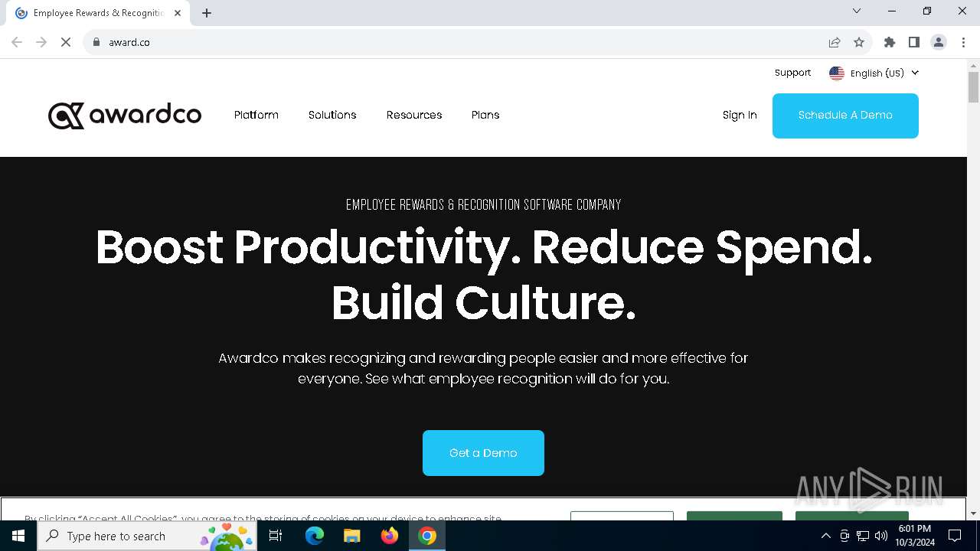The image size is (980, 551).
Task: Click scrollbar down arrow
Action: (x=973, y=514)
